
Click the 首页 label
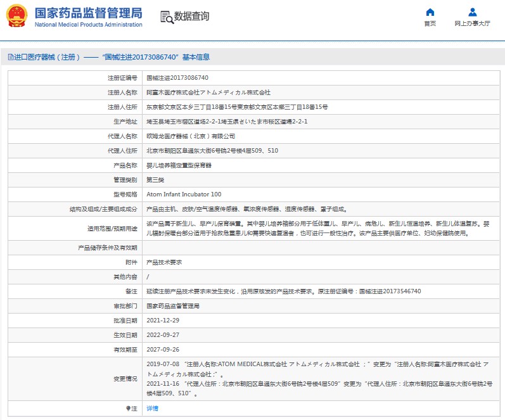tap(430, 23)
